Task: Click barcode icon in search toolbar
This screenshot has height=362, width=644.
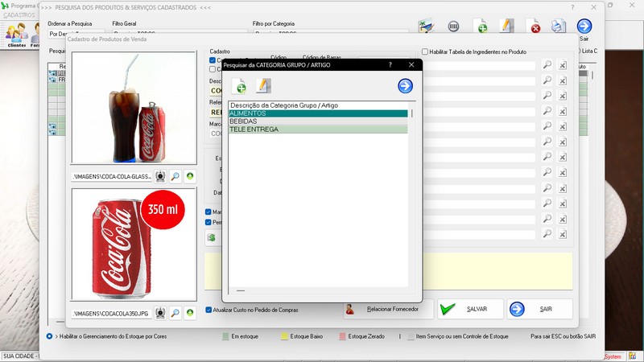Action: pos(453,27)
